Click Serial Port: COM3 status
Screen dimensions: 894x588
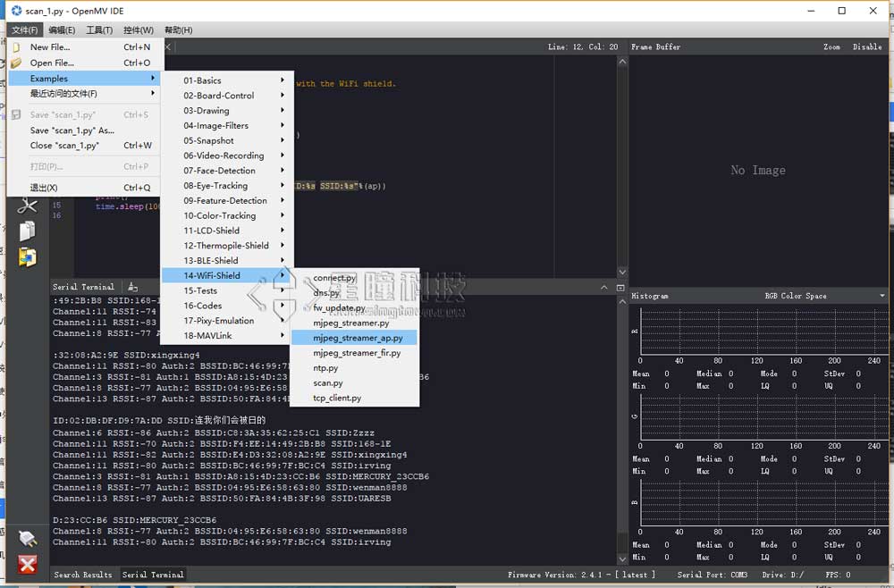coord(713,575)
